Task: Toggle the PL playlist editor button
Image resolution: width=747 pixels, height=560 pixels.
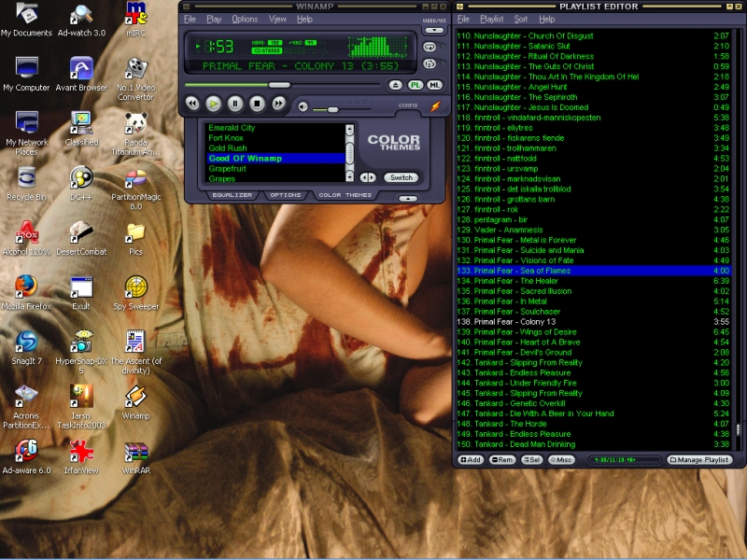Action: [416, 85]
